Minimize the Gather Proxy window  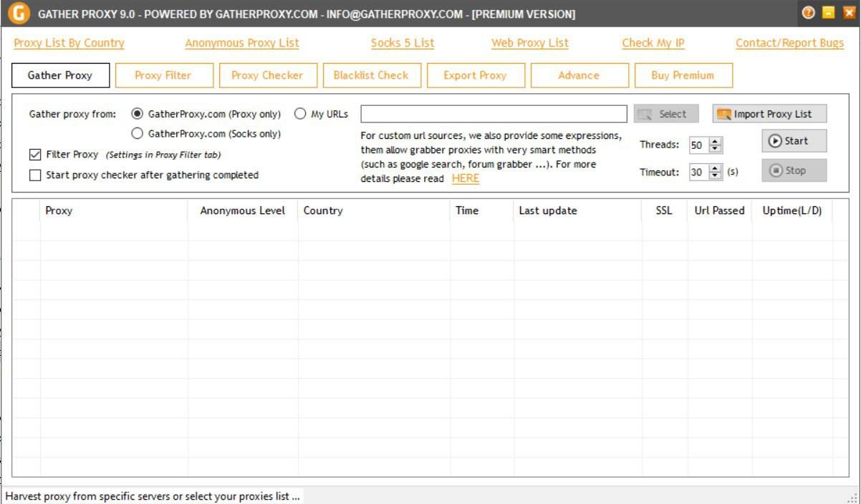(829, 13)
